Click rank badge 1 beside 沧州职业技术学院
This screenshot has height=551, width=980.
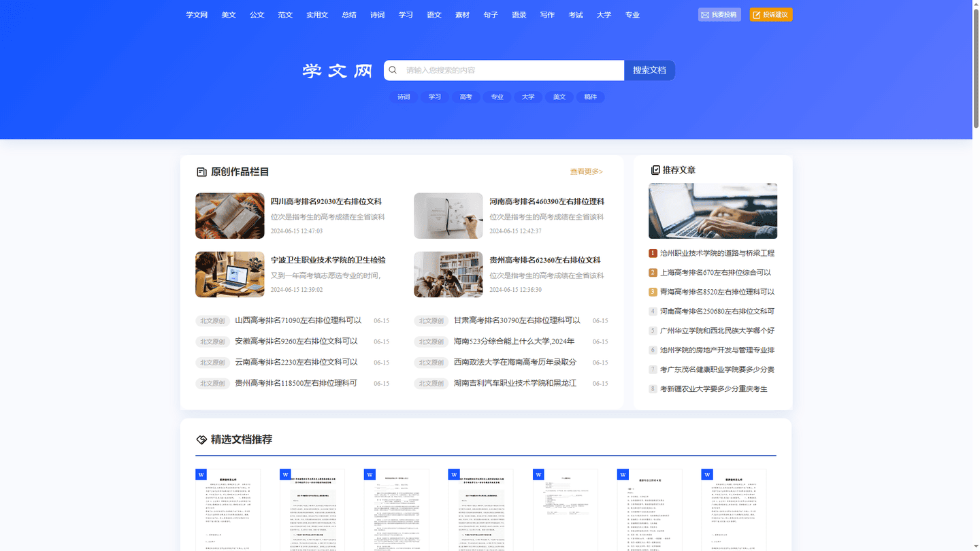[x=653, y=253]
